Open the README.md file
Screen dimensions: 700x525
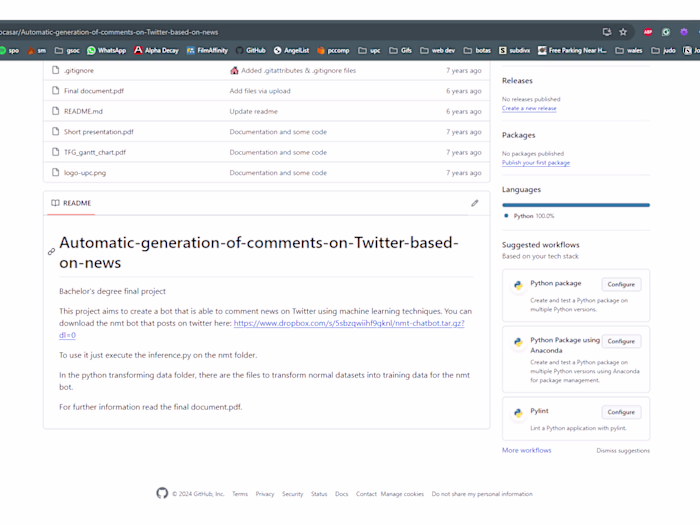pos(83,112)
